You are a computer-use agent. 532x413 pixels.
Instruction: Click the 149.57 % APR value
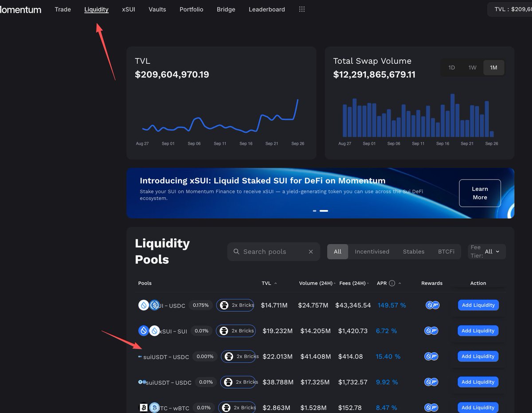point(392,305)
